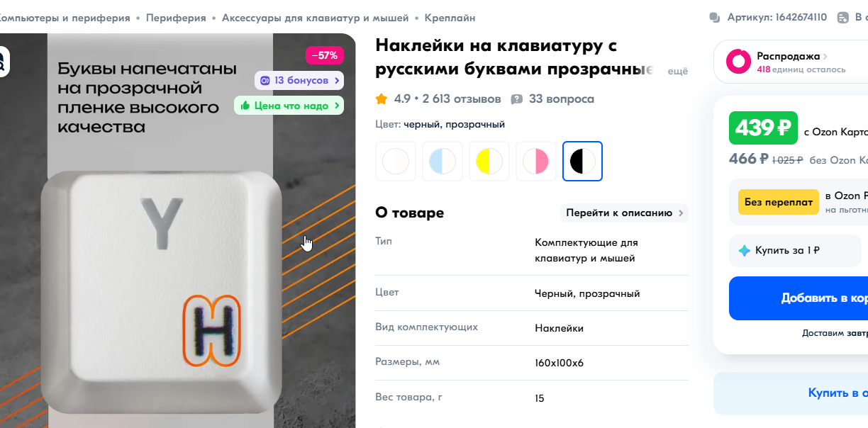Click the icon right of the article number
The height and width of the screenshot is (428, 868).
pos(842,18)
